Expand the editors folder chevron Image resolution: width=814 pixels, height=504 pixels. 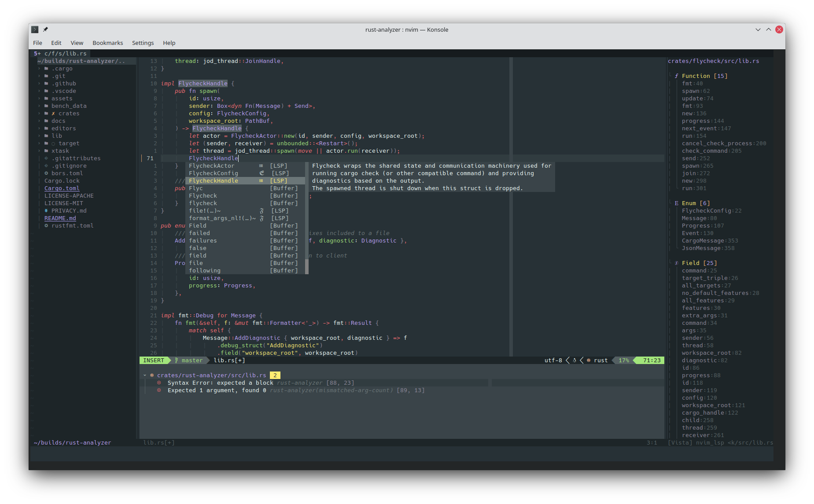click(x=39, y=129)
